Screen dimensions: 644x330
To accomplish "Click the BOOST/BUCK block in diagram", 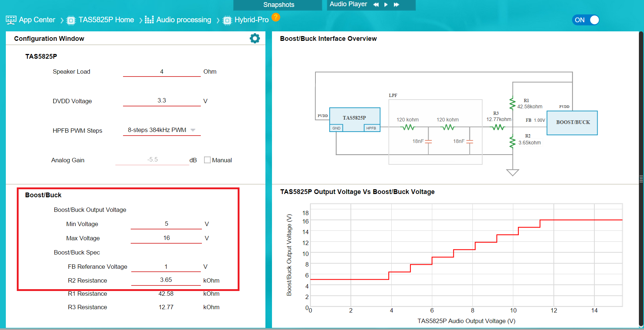I will click(572, 123).
